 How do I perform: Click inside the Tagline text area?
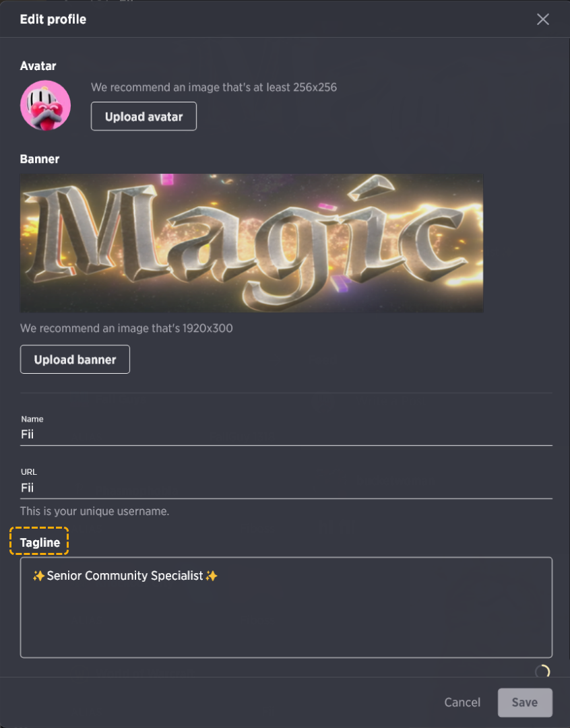pos(286,607)
